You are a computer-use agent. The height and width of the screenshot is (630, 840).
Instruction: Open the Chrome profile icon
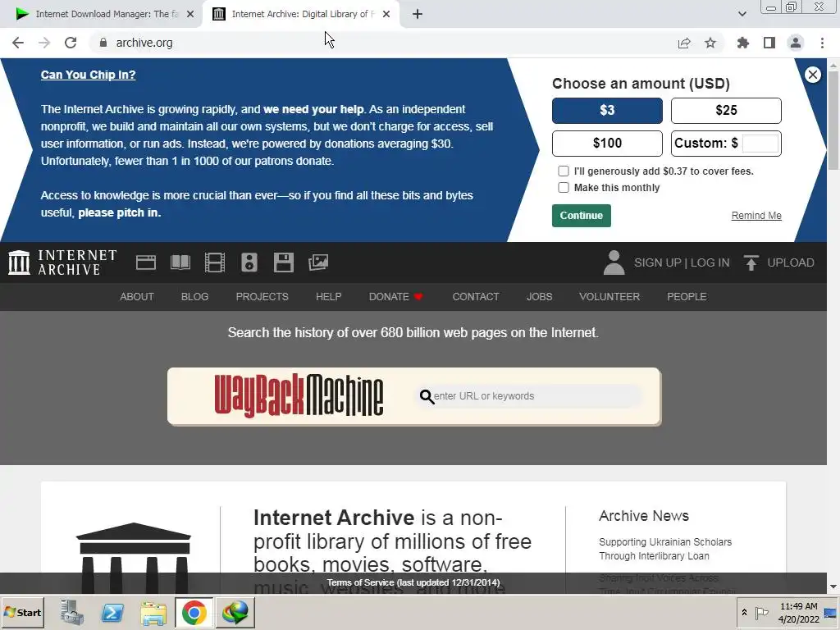(796, 43)
